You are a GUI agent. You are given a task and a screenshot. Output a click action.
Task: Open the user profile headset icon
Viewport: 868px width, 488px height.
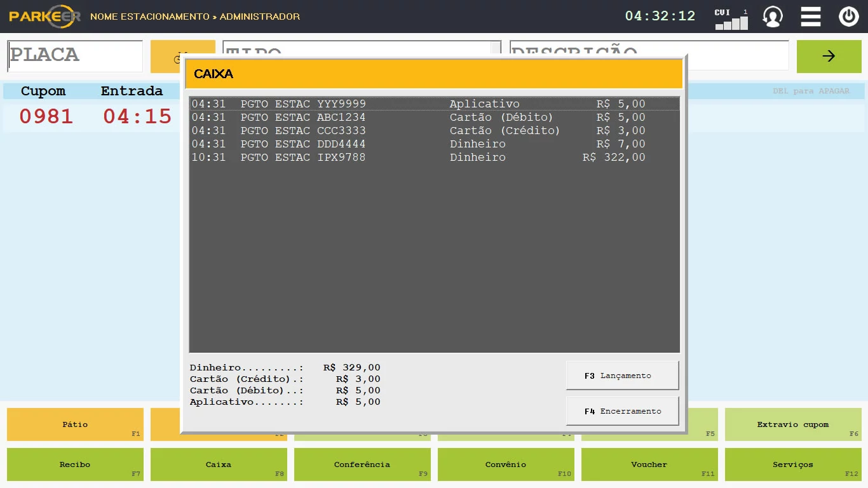(773, 17)
